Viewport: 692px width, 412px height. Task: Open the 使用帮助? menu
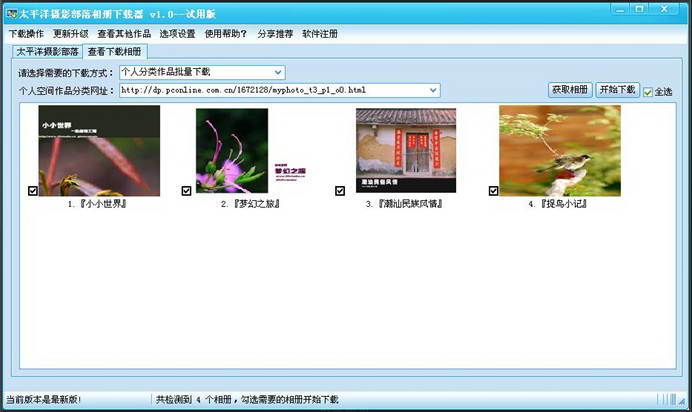[x=226, y=33]
